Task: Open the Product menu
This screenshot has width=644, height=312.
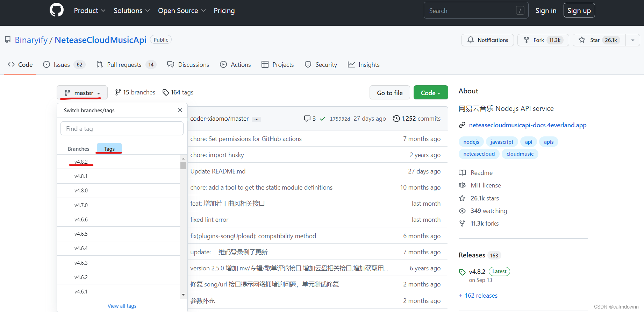Action: coord(90,10)
